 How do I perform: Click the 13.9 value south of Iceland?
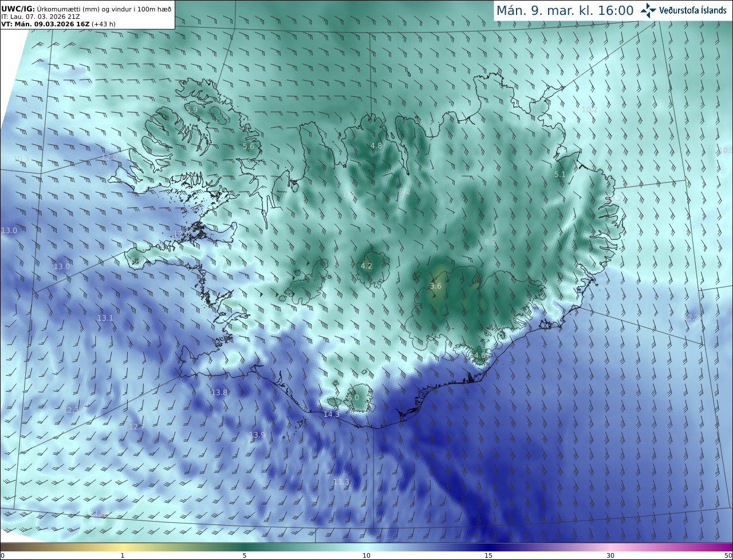(257, 435)
